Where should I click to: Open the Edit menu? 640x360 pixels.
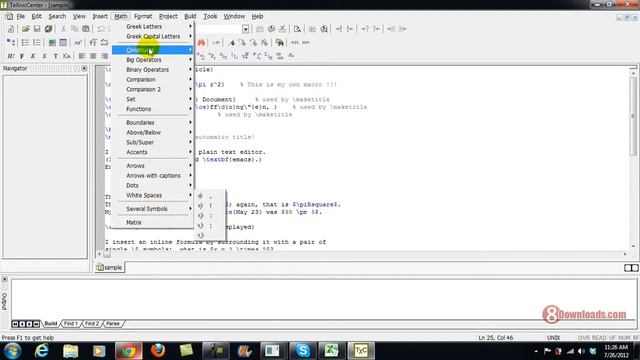click(36, 16)
